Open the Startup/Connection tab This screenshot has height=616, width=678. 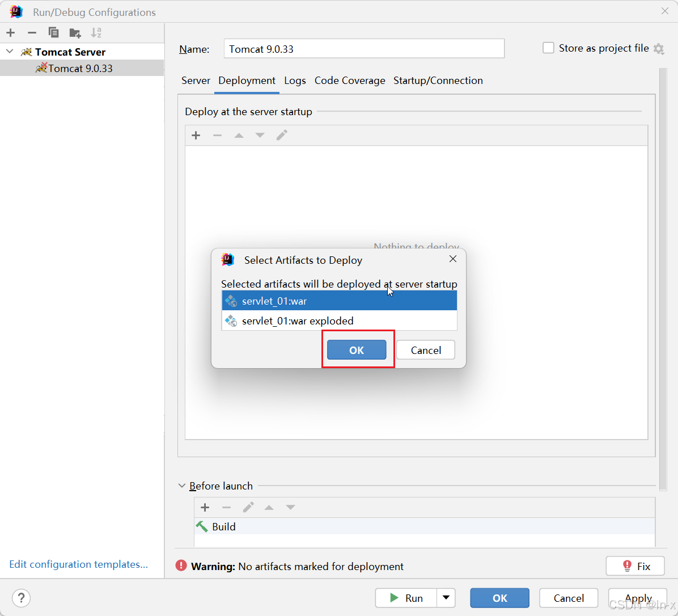click(438, 81)
